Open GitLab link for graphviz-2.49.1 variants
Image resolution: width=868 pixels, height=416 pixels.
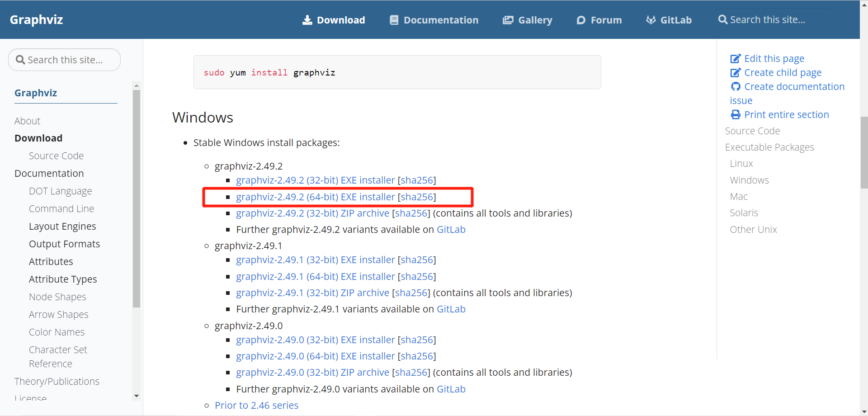tap(451, 309)
